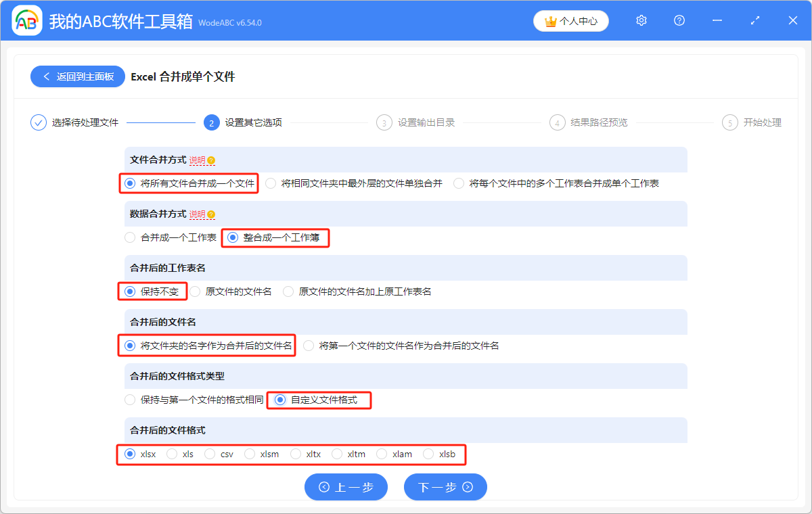Image resolution: width=812 pixels, height=514 pixels.
Task: Click the question-mark help icon beside 文件合并方式 说明
Action: (x=210, y=158)
